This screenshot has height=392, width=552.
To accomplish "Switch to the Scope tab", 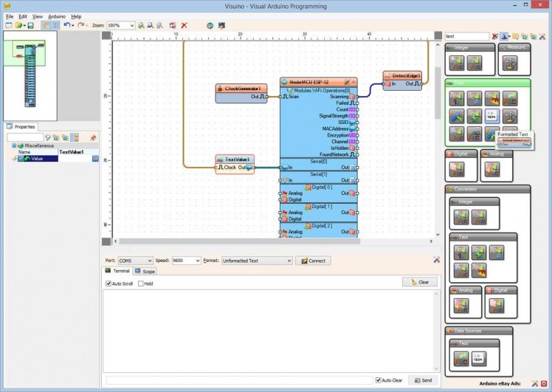I will (145, 272).
